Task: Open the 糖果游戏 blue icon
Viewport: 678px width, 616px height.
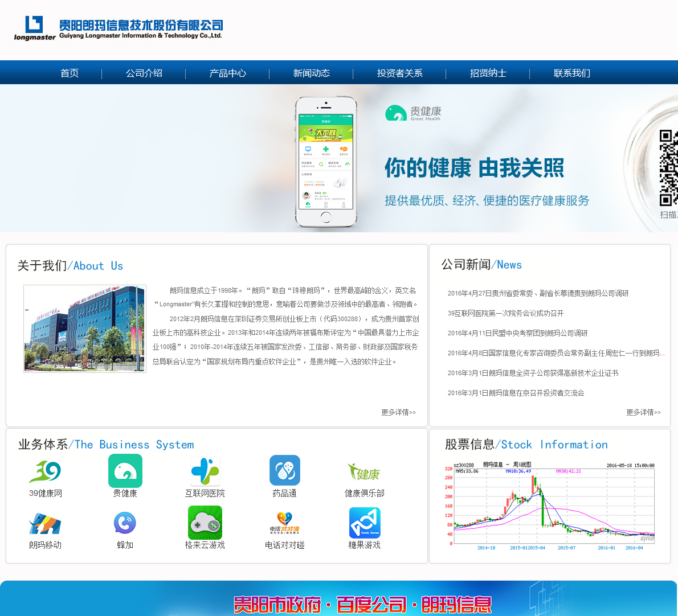Action: coord(365,523)
